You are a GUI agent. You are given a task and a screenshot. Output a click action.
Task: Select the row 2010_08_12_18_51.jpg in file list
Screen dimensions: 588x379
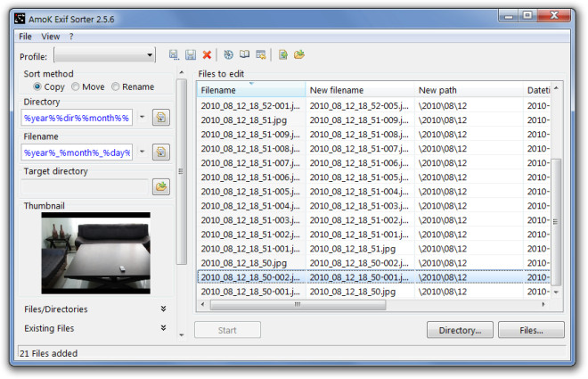coord(232,119)
